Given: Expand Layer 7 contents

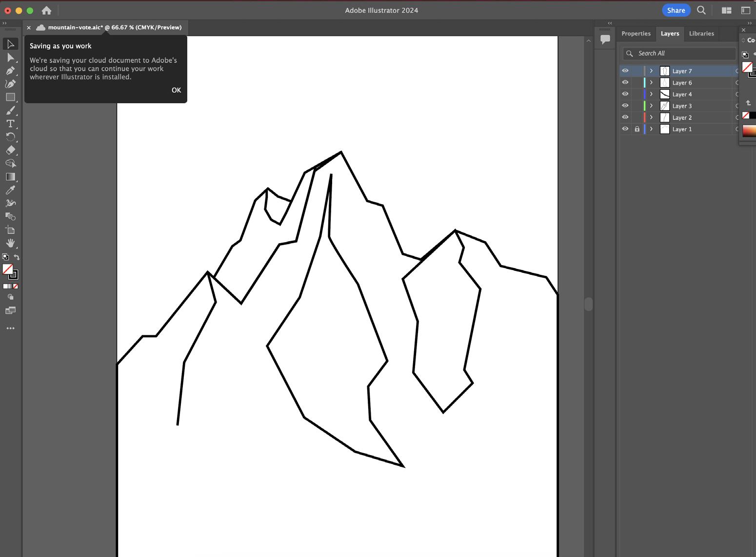Looking at the screenshot, I should click(651, 71).
